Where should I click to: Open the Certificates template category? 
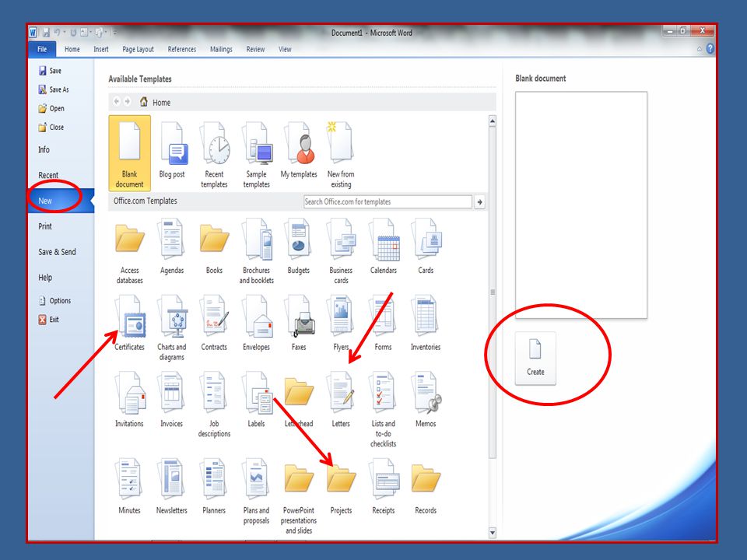click(x=130, y=324)
